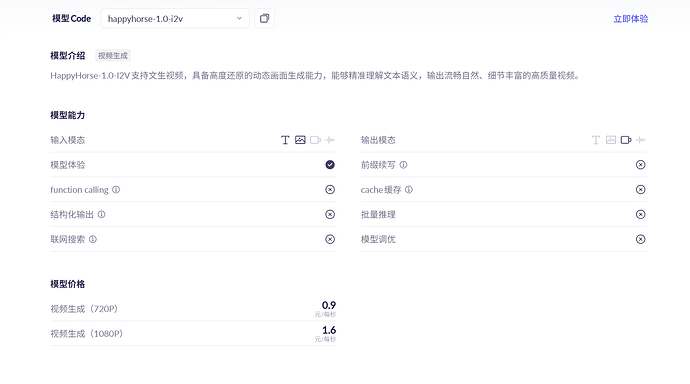Click the audio output modality icon in 输出模态 row
The image size is (690, 384).
641,140
